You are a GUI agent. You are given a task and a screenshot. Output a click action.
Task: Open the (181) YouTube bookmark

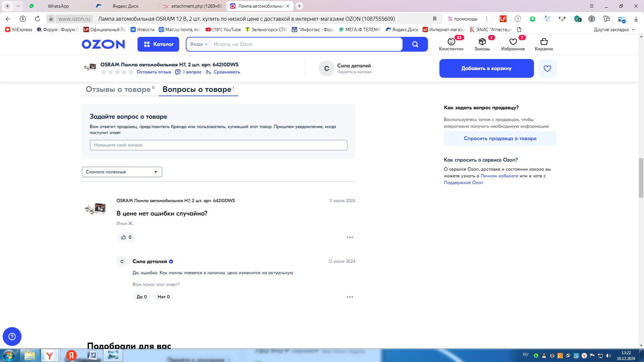pos(223,29)
